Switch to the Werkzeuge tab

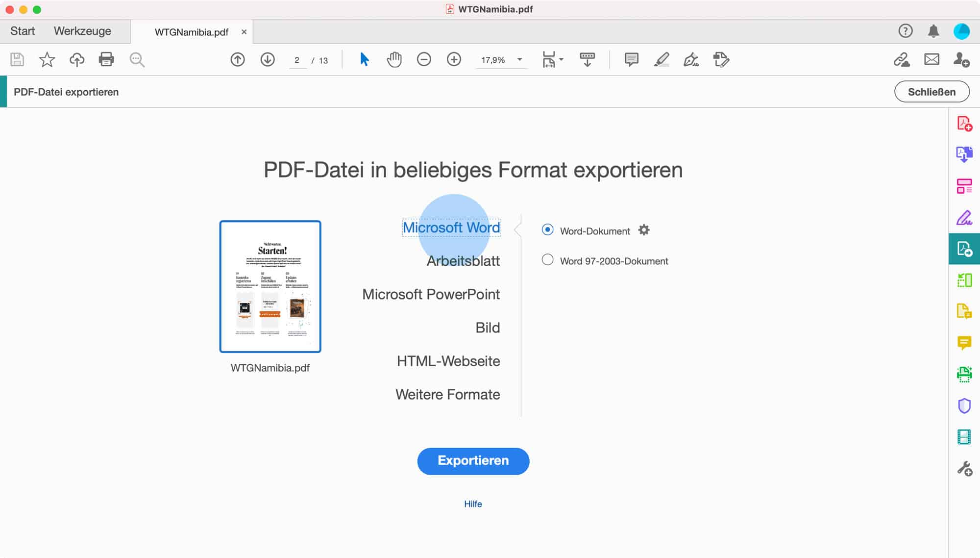[x=82, y=31]
